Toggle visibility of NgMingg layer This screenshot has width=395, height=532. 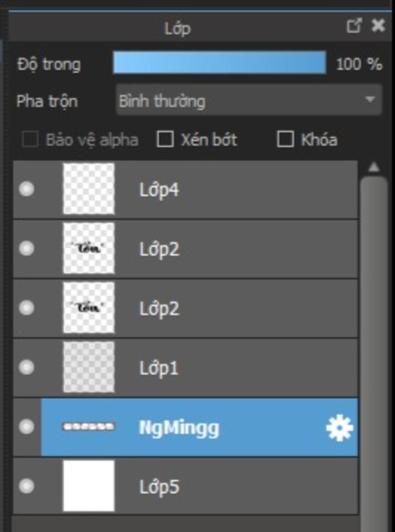pyautogui.click(x=27, y=427)
